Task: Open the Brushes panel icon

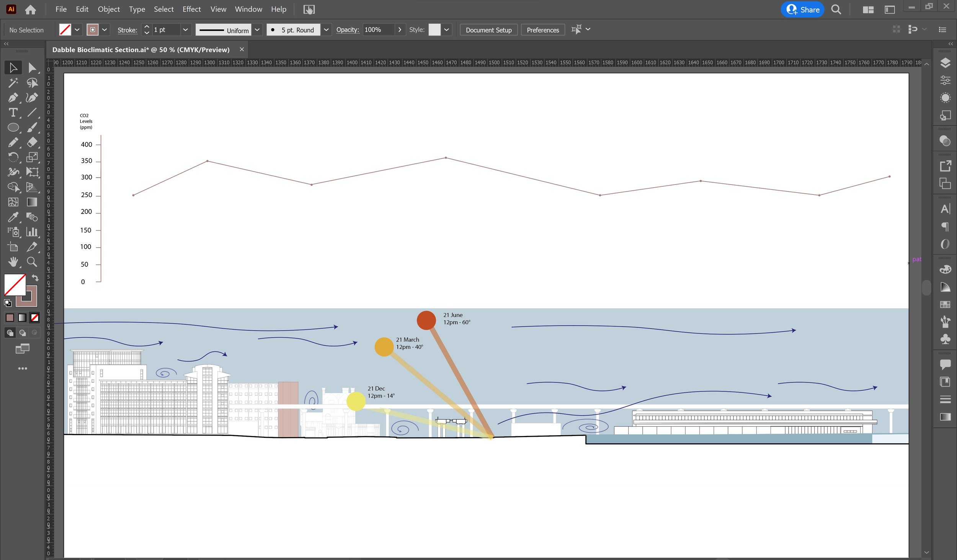Action: coord(945,322)
